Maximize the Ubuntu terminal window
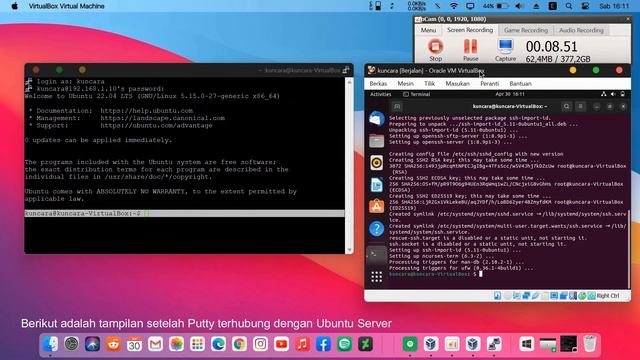The image size is (640, 360). (610, 107)
